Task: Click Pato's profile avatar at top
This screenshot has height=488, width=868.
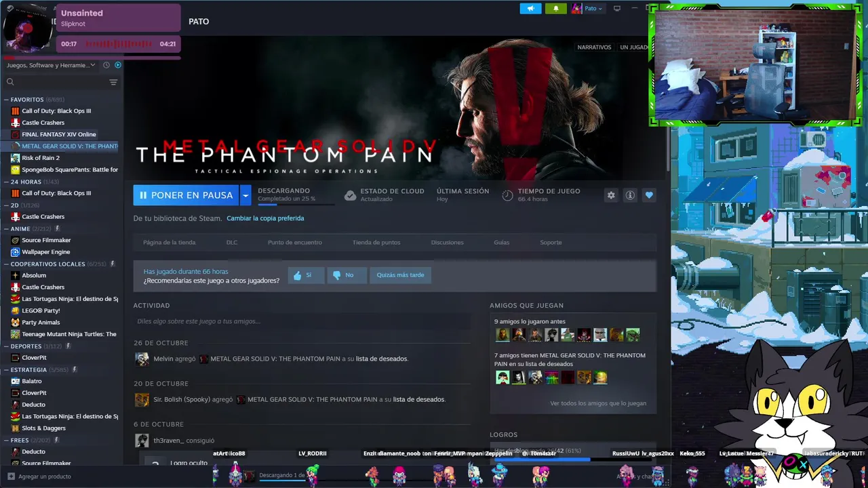Action: tap(576, 8)
